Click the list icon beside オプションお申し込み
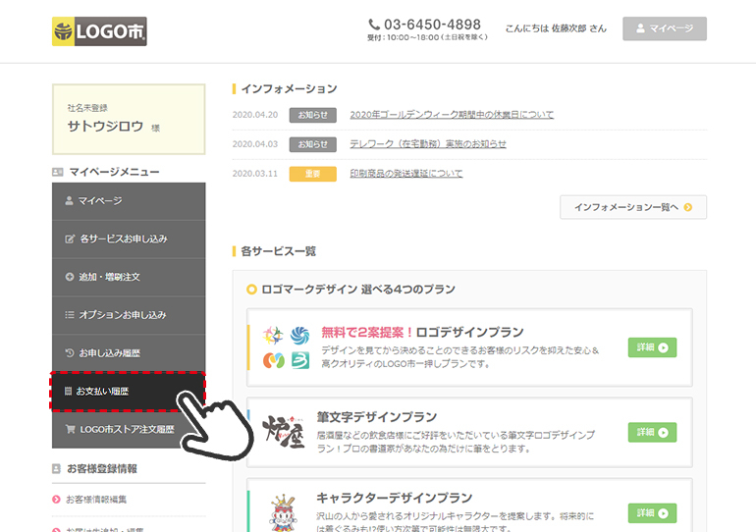Viewport: 756px width, 532px height. (x=70, y=315)
